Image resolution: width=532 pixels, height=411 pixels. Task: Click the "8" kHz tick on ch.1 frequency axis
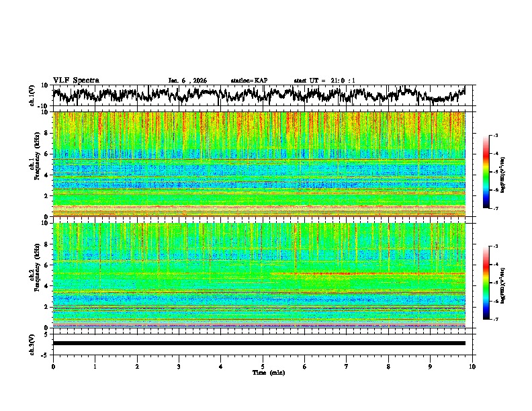[x=46, y=133]
